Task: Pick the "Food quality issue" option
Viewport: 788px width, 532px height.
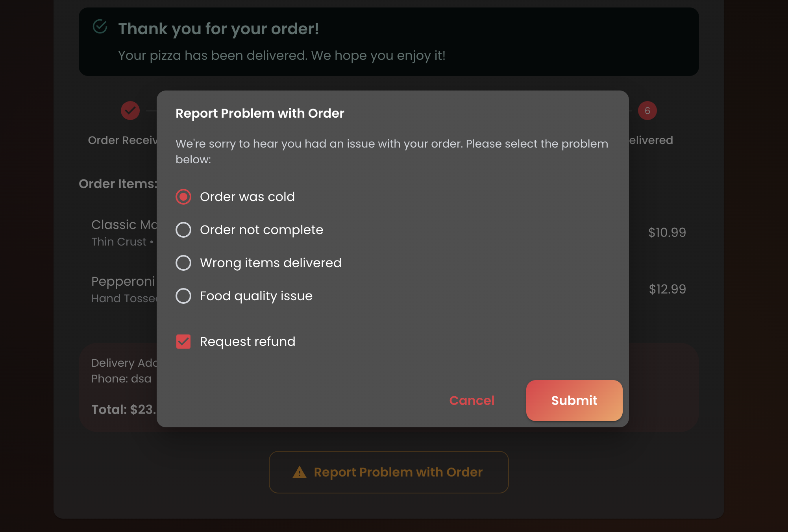Action: click(183, 296)
